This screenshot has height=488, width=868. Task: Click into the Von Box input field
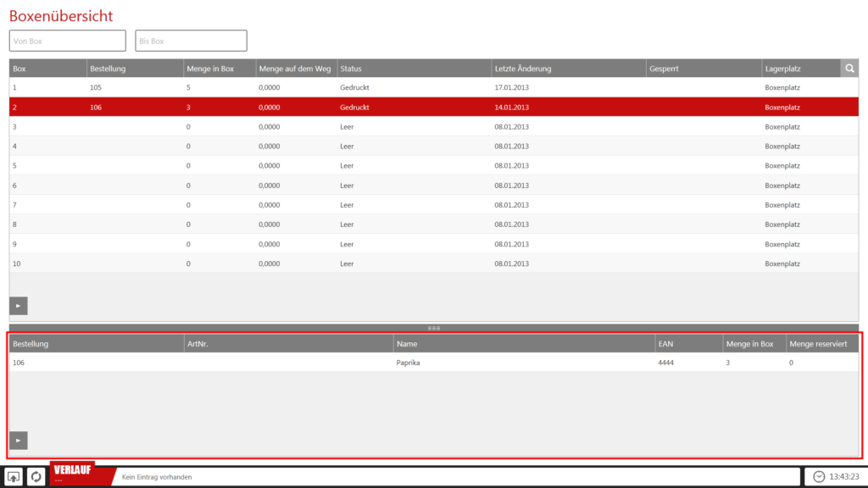[68, 41]
